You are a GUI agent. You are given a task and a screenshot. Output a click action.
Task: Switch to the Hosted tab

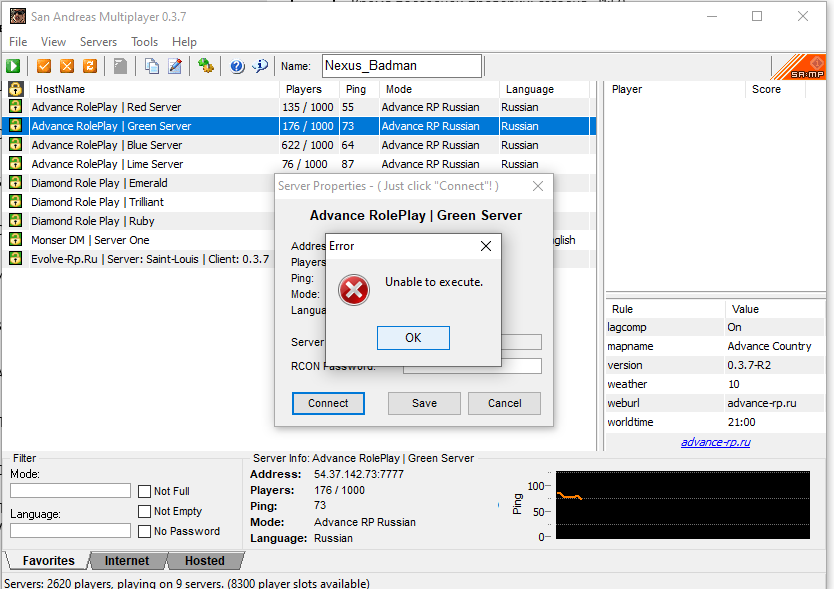click(204, 561)
